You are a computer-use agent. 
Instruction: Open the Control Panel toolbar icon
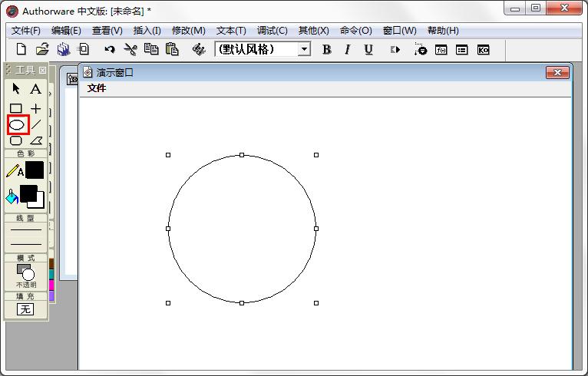(x=421, y=49)
